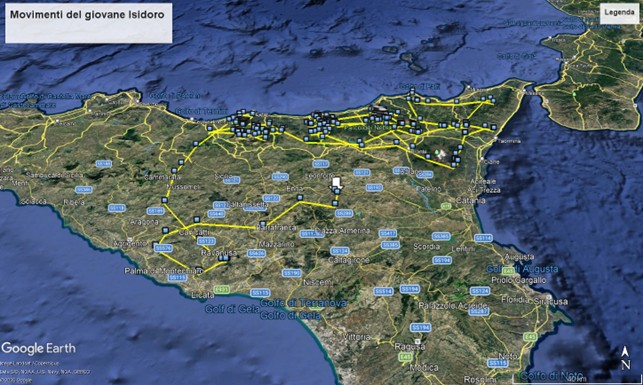Click the SS626 road shield

256,254
